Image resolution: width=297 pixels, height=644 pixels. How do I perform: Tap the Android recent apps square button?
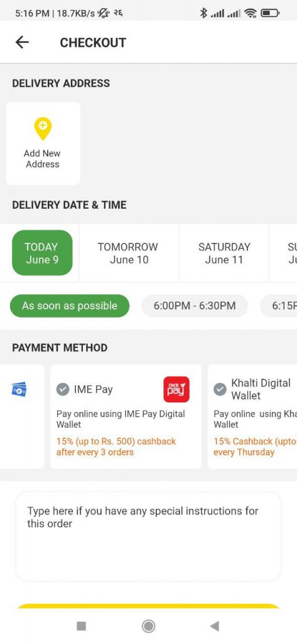point(82,626)
